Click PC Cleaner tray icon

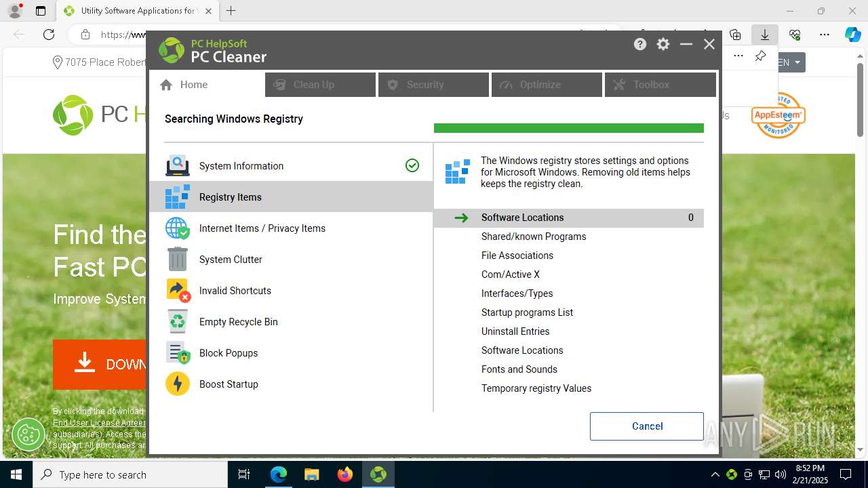coord(732,474)
